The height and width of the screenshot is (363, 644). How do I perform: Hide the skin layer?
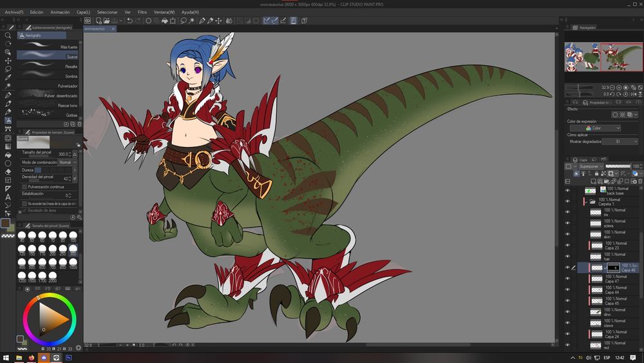(567, 234)
